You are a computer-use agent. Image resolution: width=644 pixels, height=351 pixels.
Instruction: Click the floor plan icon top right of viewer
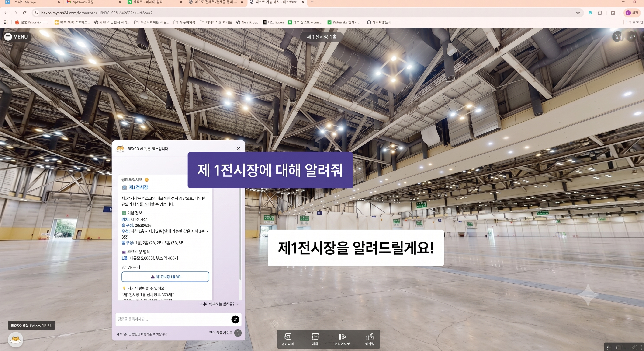click(618, 37)
